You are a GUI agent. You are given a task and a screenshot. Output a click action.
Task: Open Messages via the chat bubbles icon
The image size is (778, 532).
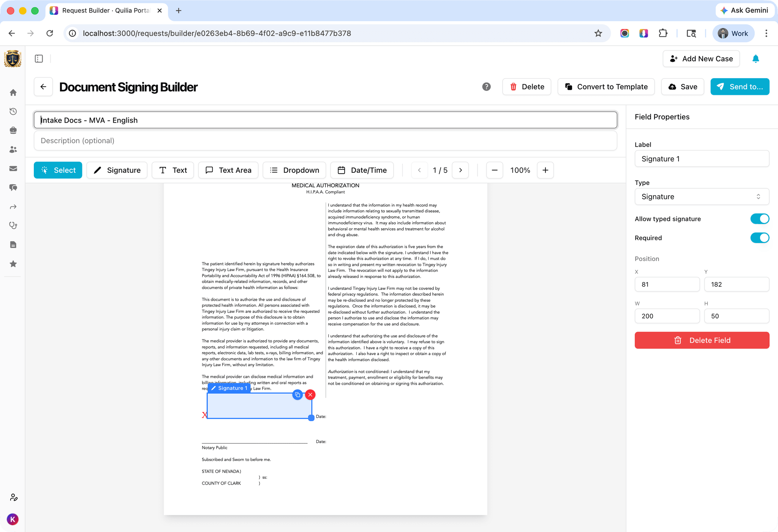coord(13,187)
